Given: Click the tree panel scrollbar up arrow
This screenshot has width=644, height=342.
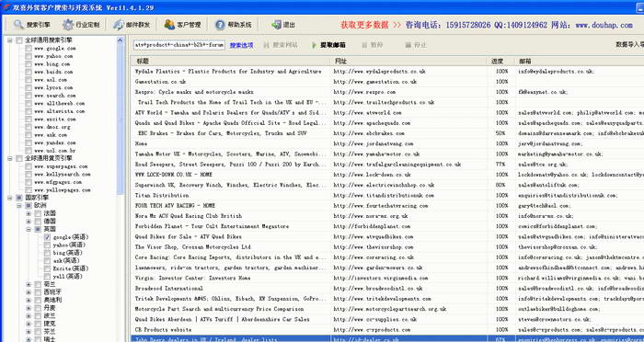Looking at the screenshot, I should coord(121,40).
